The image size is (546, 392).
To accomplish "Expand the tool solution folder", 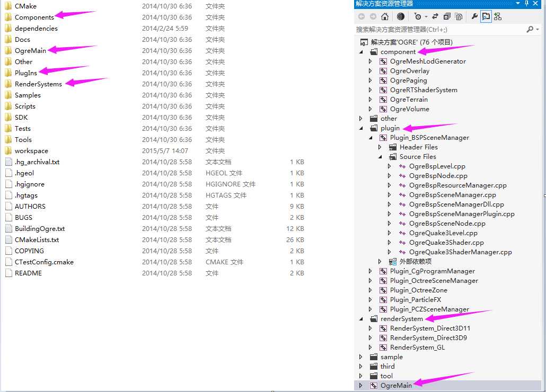I will click(x=361, y=376).
